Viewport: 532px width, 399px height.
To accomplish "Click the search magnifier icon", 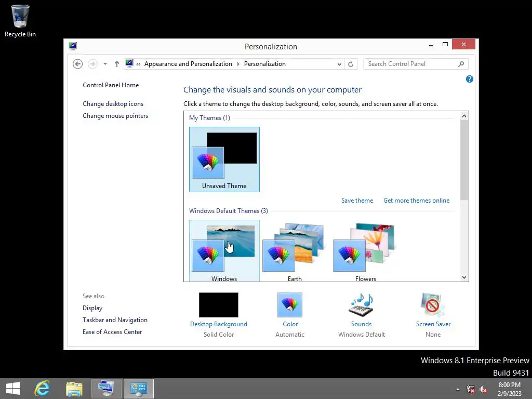I will click(x=461, y=64).
